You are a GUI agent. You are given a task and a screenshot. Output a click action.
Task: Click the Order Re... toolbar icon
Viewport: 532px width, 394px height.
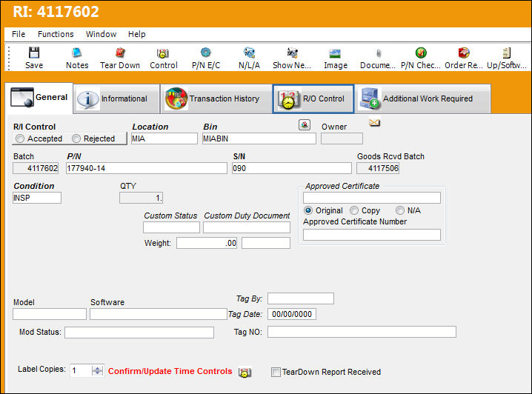point(464,53)
